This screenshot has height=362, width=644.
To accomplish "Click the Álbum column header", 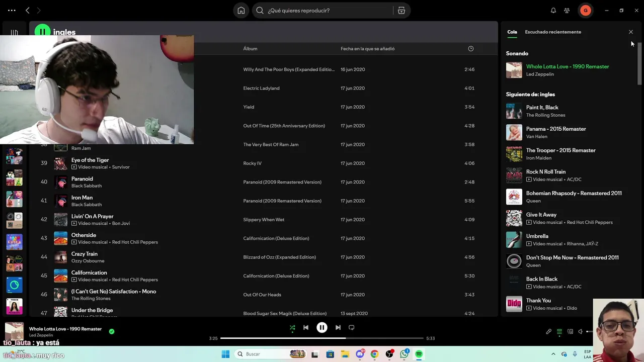I will tap(250, 48).
